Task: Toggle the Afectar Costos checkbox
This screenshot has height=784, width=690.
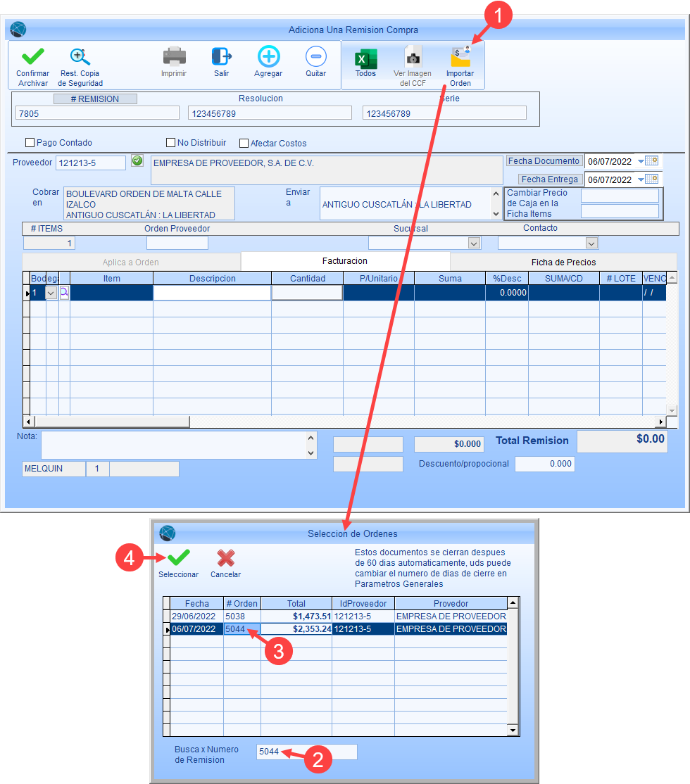Action: 244,143
